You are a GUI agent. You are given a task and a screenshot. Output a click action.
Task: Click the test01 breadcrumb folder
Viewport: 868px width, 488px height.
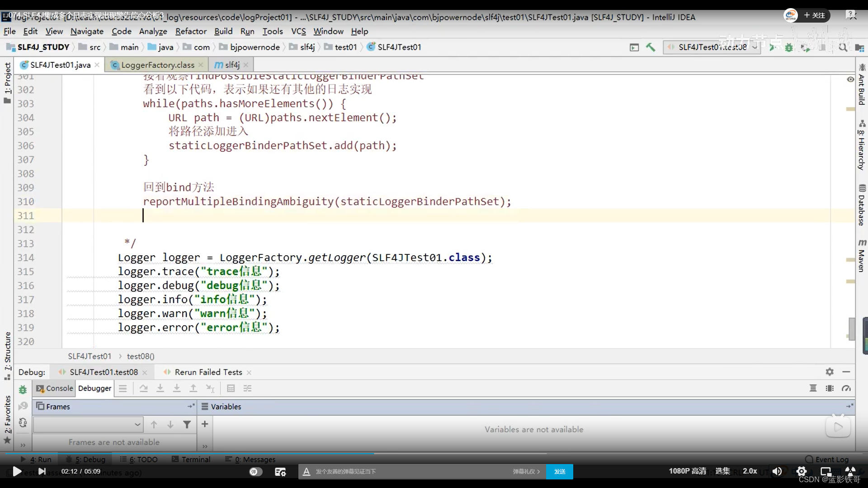[x=340, y=47]
